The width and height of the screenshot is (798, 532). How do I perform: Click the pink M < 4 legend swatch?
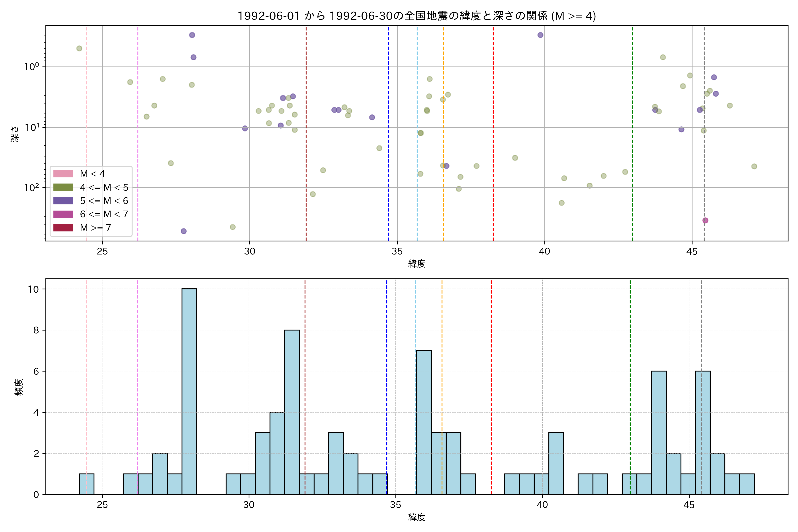[x=63, y=174]
